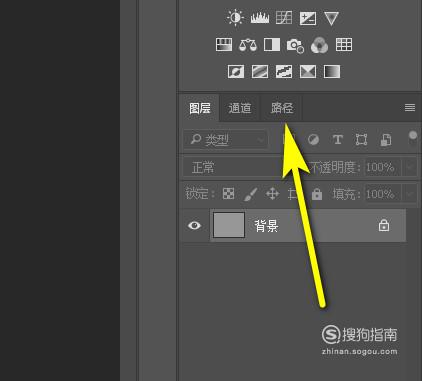The width and height of the screenshot is (422, 381).
Task: Add a Photo Filter adjustment
Action: pos(295,45)
